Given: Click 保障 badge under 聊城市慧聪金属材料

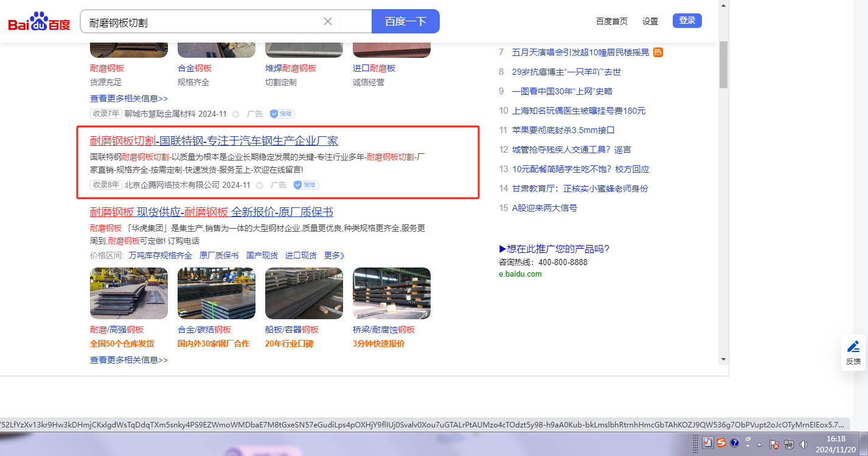Looking at the screenshot, I should (282, 114).
